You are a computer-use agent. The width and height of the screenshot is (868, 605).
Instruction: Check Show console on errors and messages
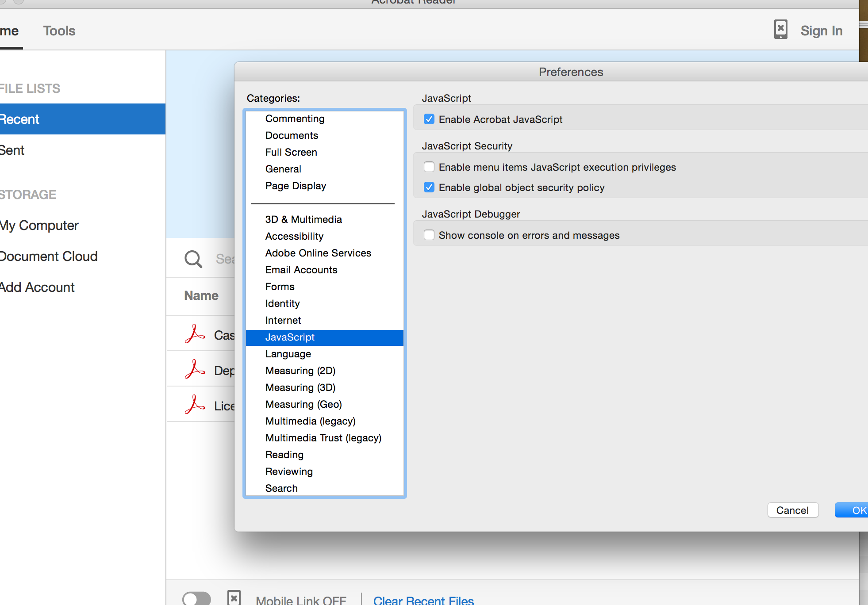pyautogui.click(x=429, y=235)
